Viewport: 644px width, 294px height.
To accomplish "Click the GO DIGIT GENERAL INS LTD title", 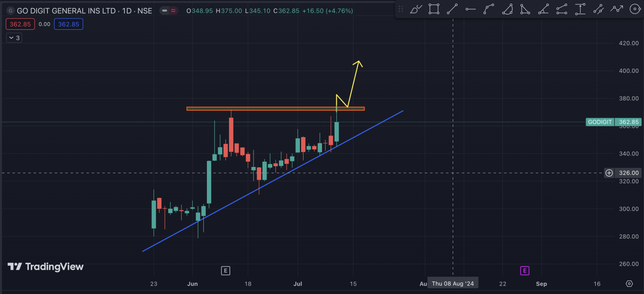I will (x=66, y=11).
